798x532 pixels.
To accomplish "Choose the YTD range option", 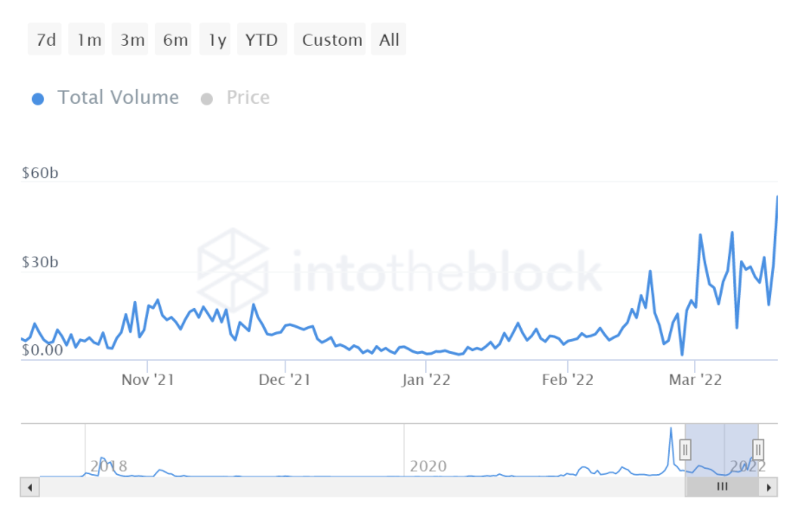I will pos(261,40).
